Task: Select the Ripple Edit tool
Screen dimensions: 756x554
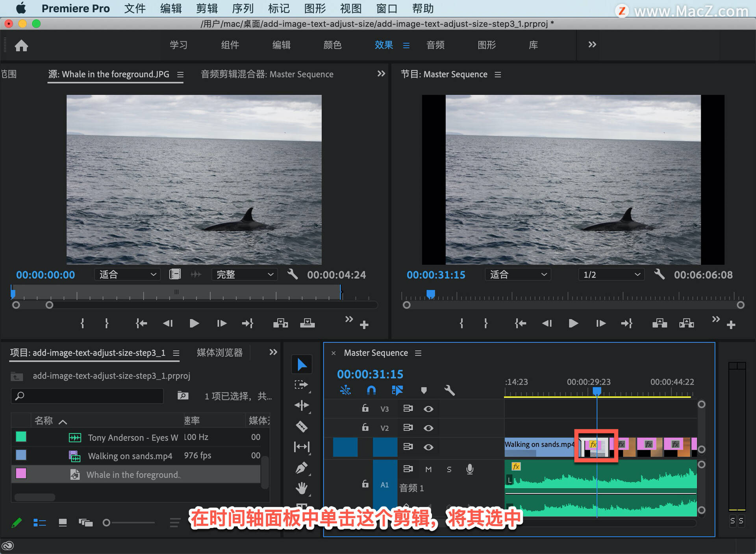Action: point(302,406)
